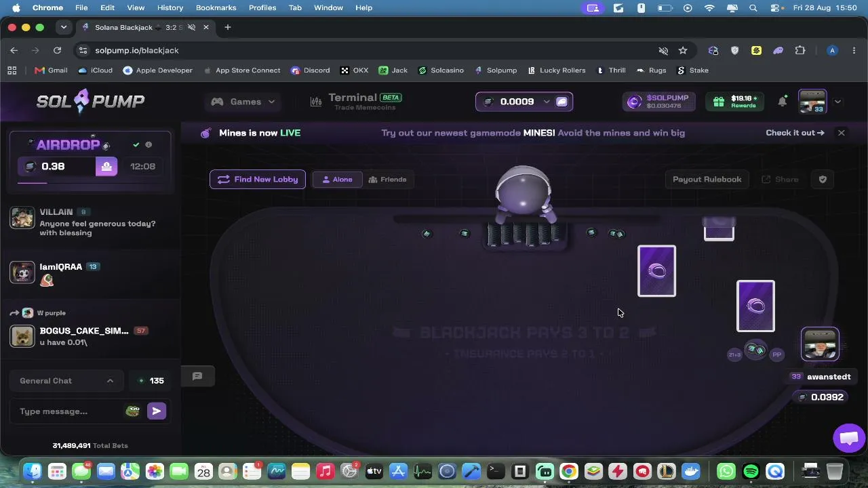Viewport: 868px width, 488px height.
Task: Open the Pepe emoji picker
Action: (x=133, y=411)
